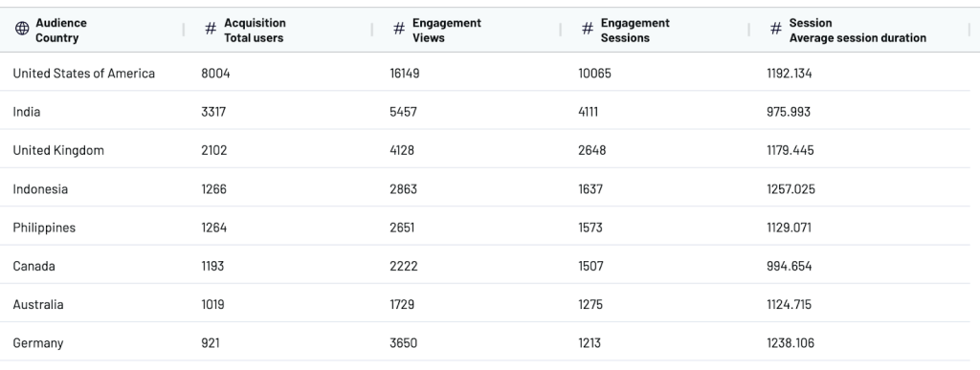This screenshot has height=370, width=980.
Task: Select total users value 1193
Action: (x=212, y=267)
